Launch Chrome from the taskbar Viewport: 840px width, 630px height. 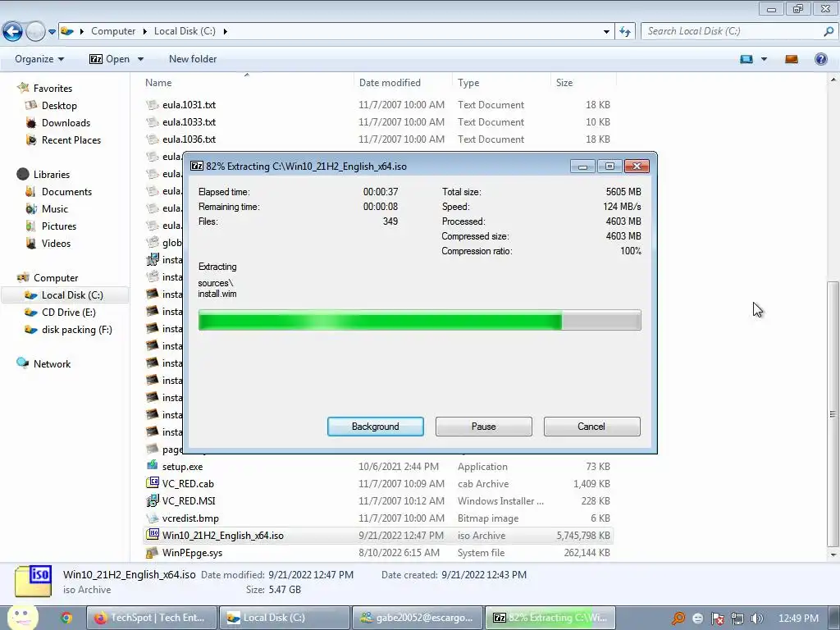point(66,618)
